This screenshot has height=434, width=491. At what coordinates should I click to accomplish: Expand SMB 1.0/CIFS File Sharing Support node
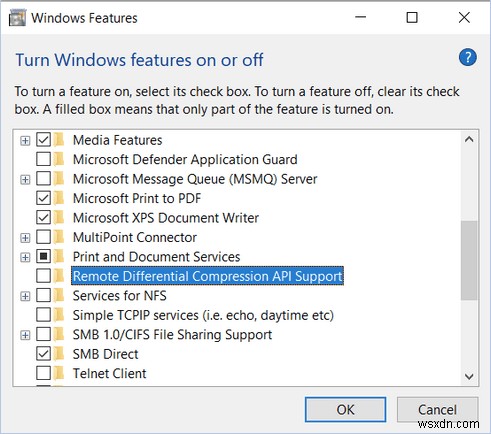25,335
